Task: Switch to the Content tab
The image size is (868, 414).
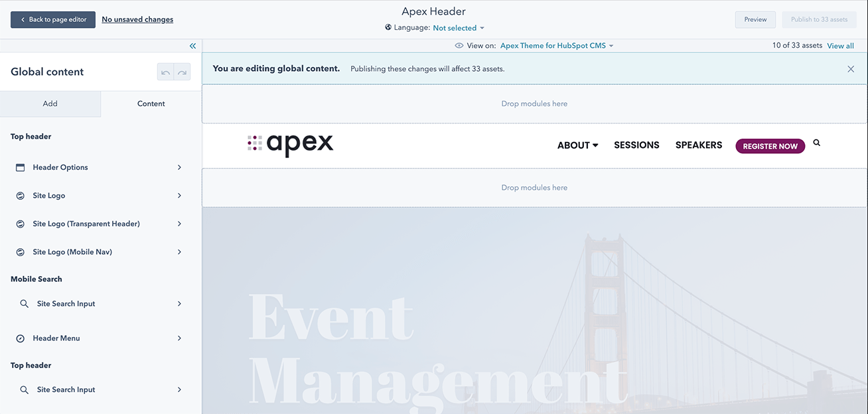Action: (151, 103)
